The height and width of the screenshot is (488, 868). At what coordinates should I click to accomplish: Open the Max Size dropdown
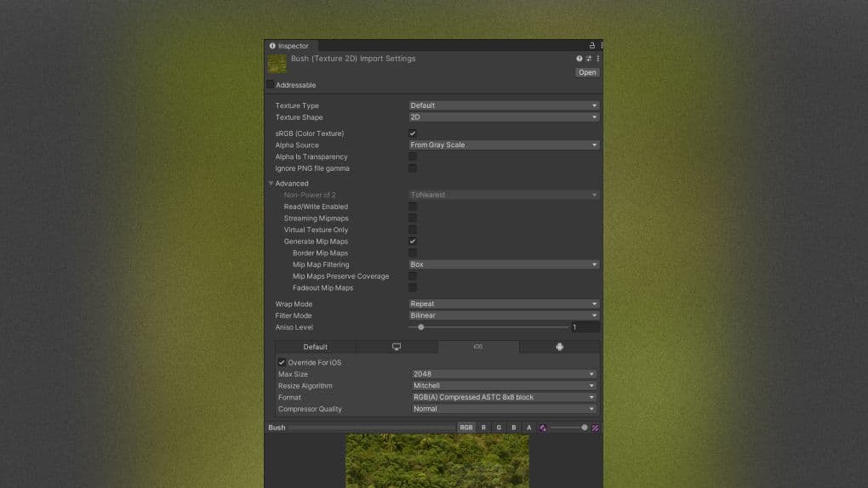(x=504, y=374)
